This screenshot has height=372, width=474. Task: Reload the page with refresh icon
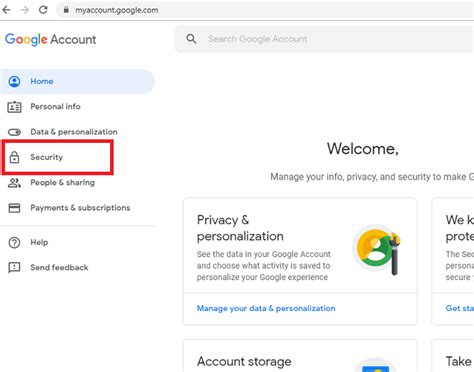coord(43,10)
